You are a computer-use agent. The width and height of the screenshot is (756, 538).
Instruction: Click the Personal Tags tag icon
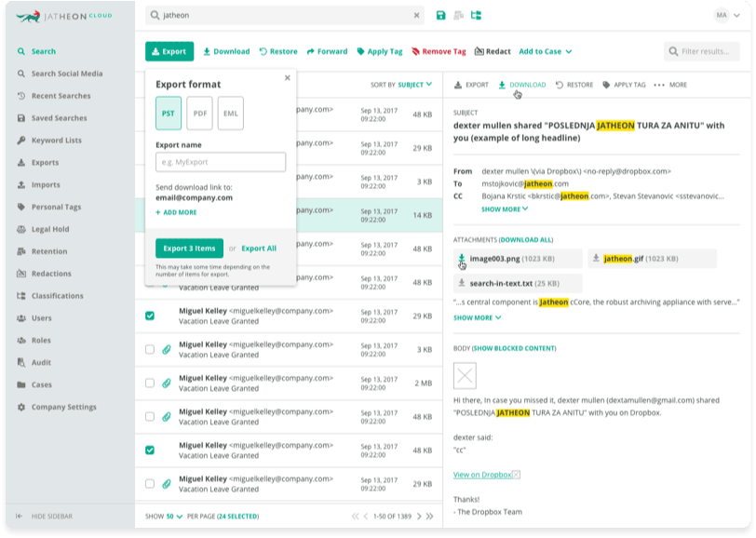(x=21, y=207)
